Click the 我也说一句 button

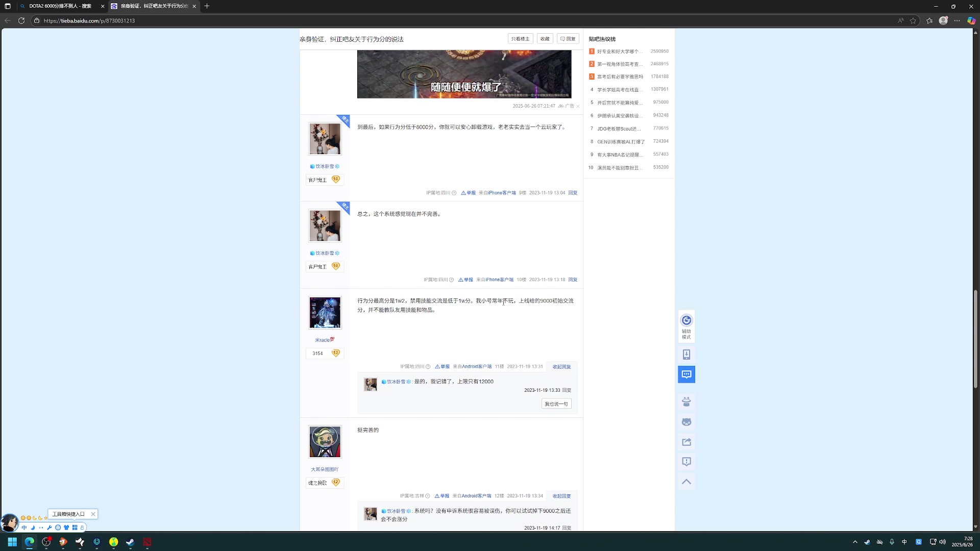tap(556, 404)
